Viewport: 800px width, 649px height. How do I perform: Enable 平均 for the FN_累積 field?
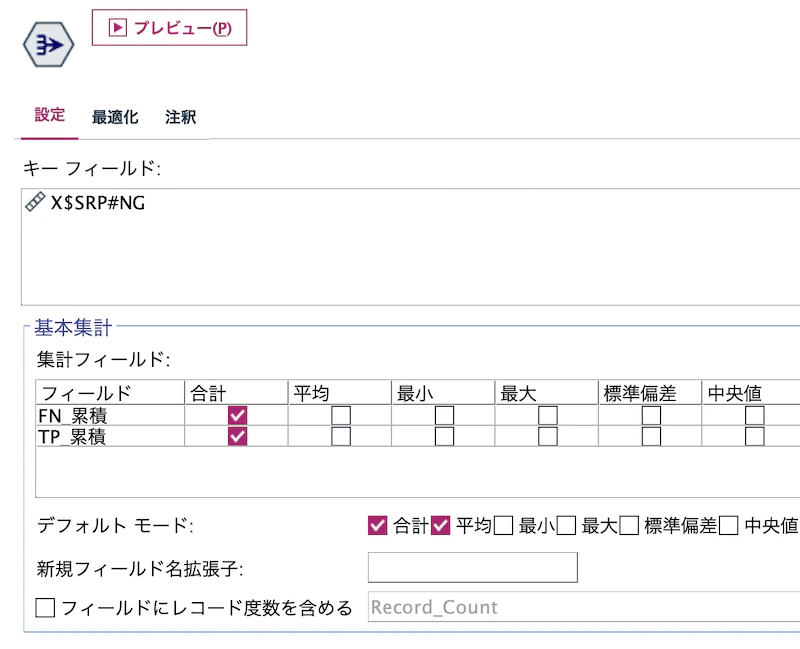[339, 413]
